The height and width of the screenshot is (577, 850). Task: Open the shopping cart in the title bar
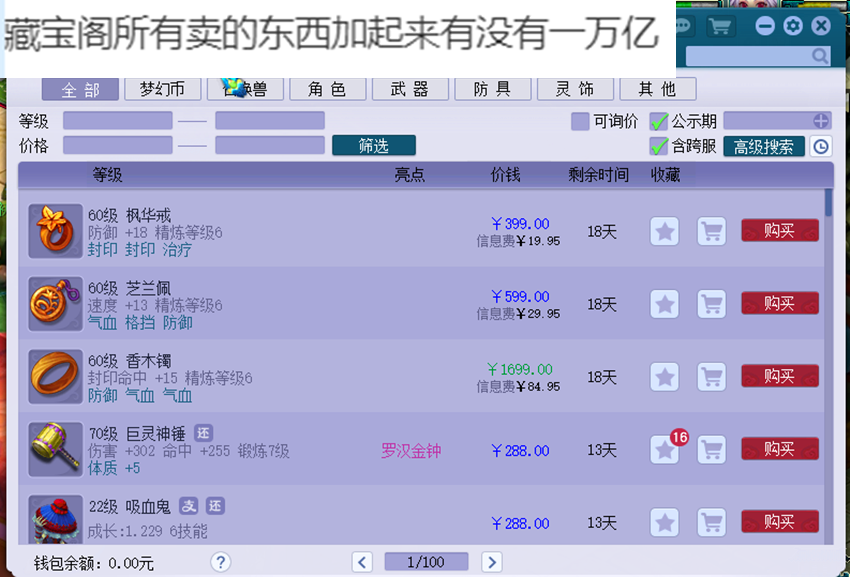[x=720, y=25]
